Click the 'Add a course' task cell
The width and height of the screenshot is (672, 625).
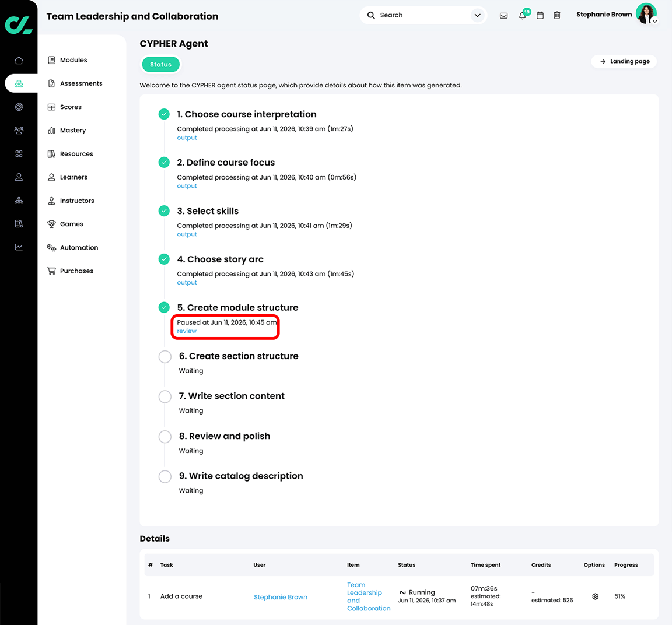pyautogui.click(x=181, y=596)
